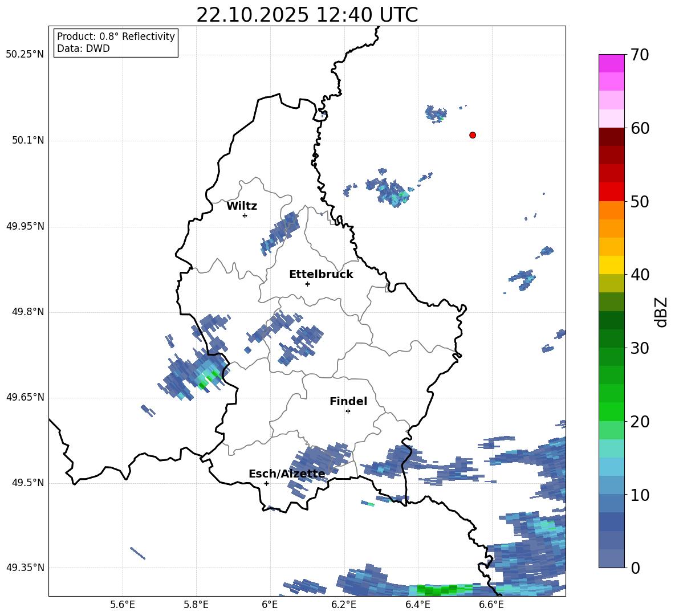Click the 49.5°N latitude label
The width and height of the screenshot is (675, 616).
point(27,483)
